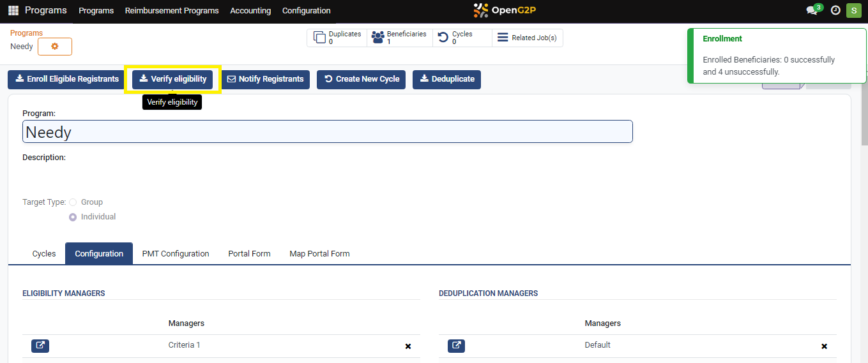Open the apps grid menu icon
This screenshot has height=363, width=868.
click(13, 10)
